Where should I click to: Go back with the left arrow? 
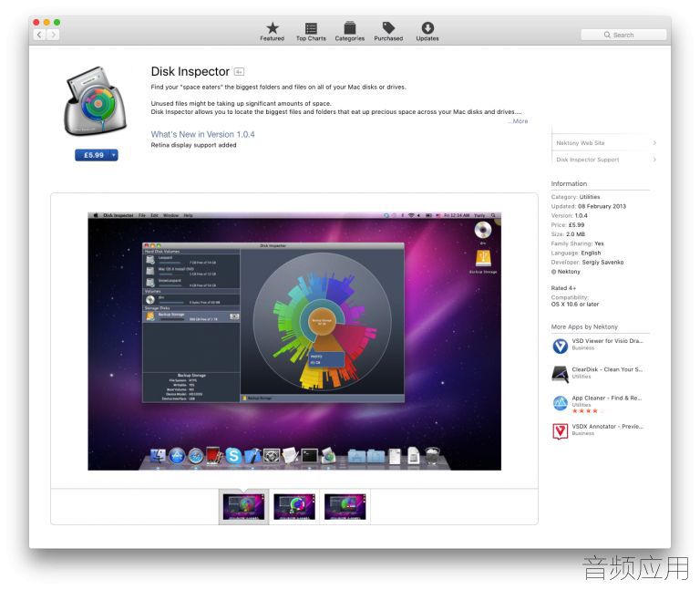click(x=39, y=35)
